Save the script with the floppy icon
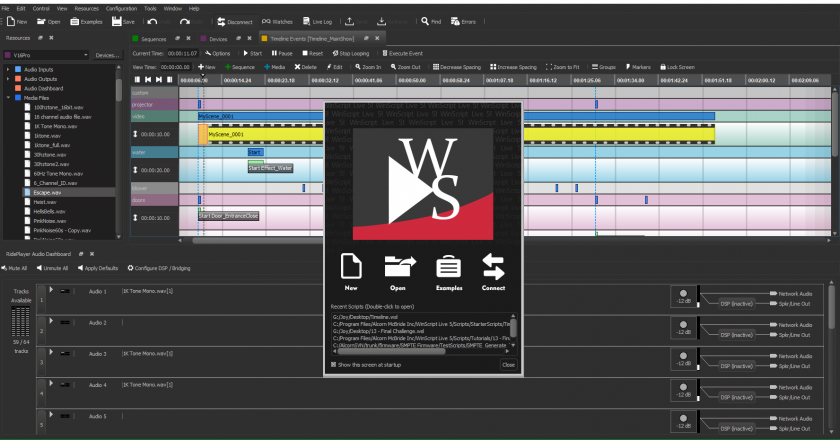Screen dimensions: 840x440 point(123,21)
